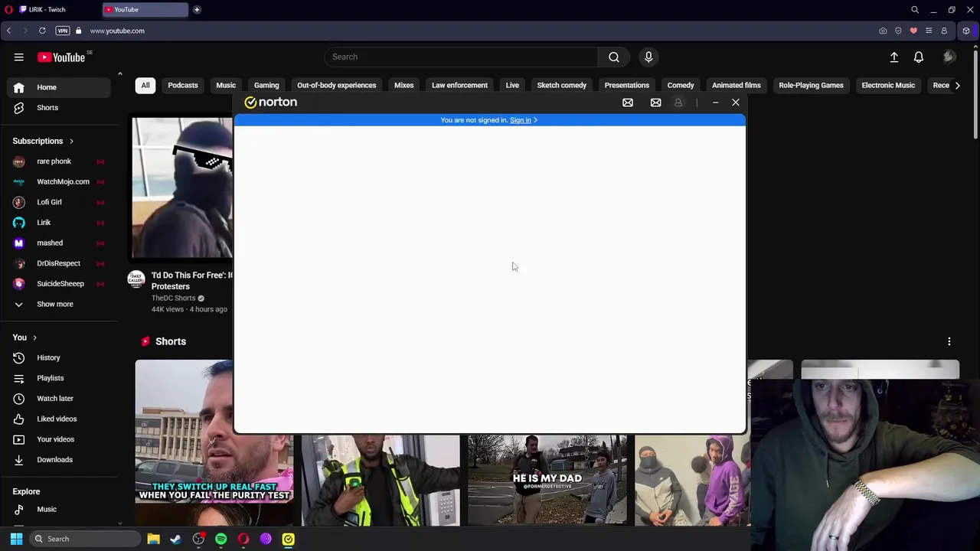Screen dimensions: 980x551
Task: Click the Norton account profile icon
Action: tap(678, 103)
